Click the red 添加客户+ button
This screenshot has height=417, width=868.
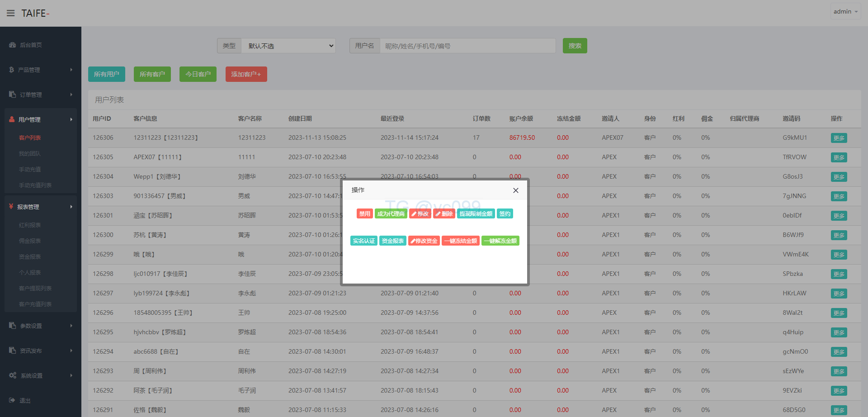click(246, 74)
